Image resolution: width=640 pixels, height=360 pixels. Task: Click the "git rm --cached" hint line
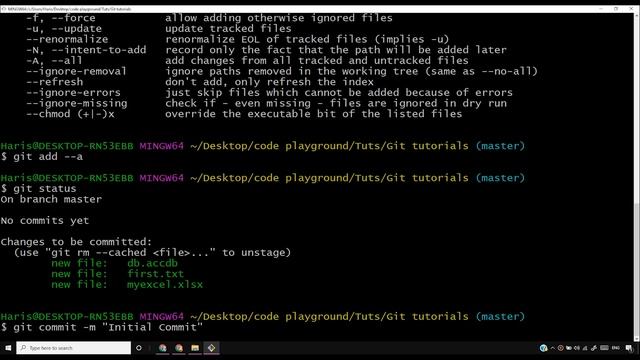(x=152, y=252)
